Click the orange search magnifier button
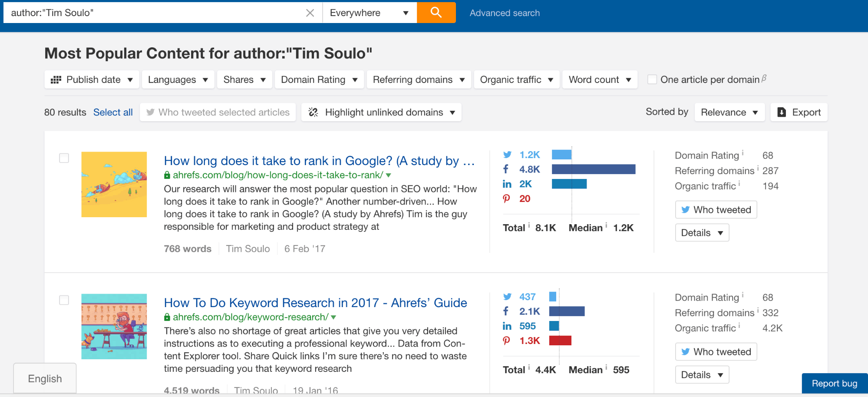The height and width of the screenshot is (397, 868). click(x=436, y=13)
